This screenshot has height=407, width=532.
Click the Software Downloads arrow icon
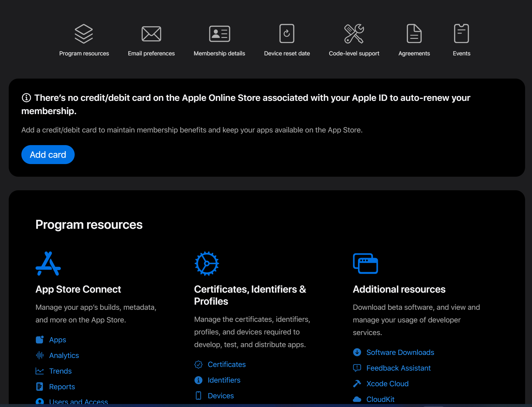pos(357,352)
